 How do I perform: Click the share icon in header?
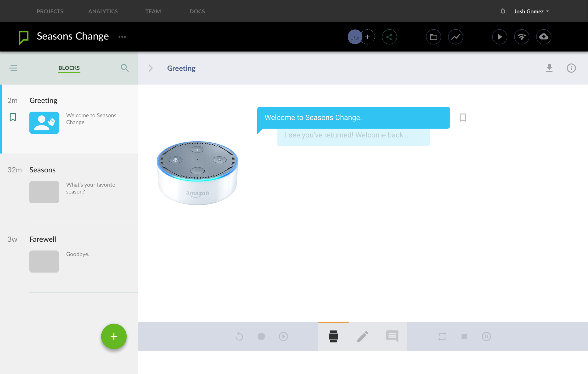(389, 37)
